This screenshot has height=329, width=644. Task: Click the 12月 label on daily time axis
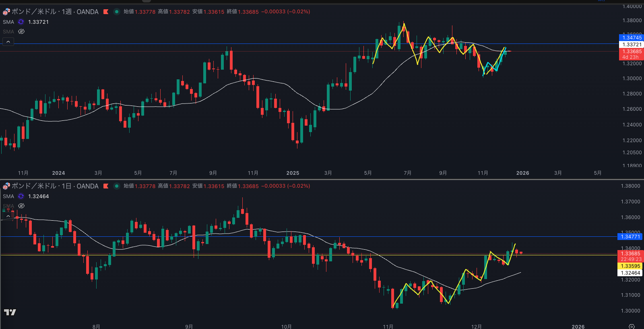click(x=476, y=326)
